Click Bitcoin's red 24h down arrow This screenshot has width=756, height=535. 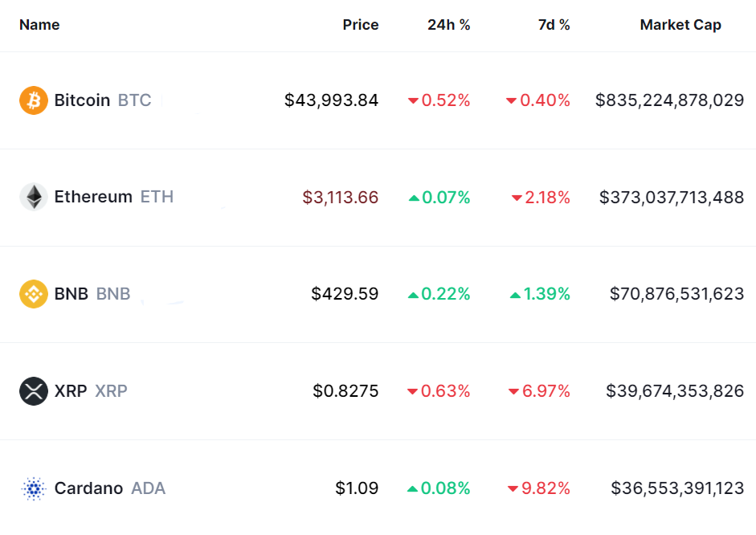pos(413,101)
